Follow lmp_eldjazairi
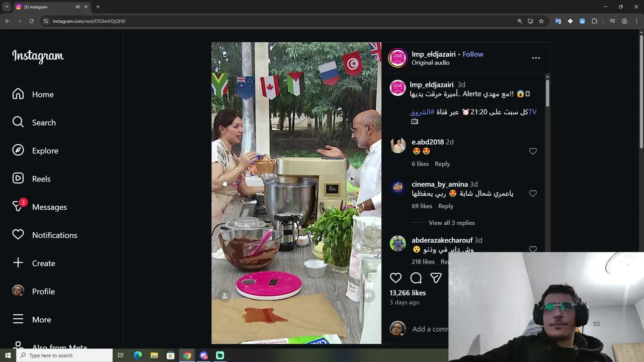Image resolution: width=644 pixels, height=362 pixels. (473, 54)
